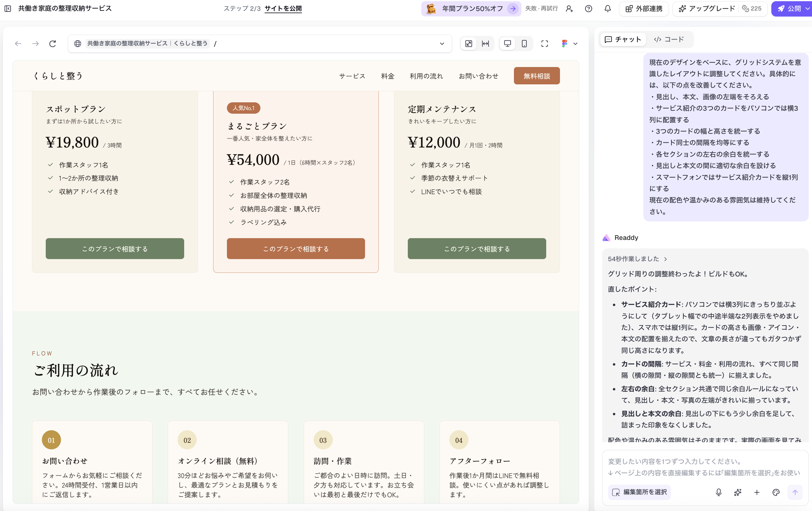Screen dimensions: 812x511
Task: Click スポットプラン's このプランで相談する button
Action: coord(115,249)
